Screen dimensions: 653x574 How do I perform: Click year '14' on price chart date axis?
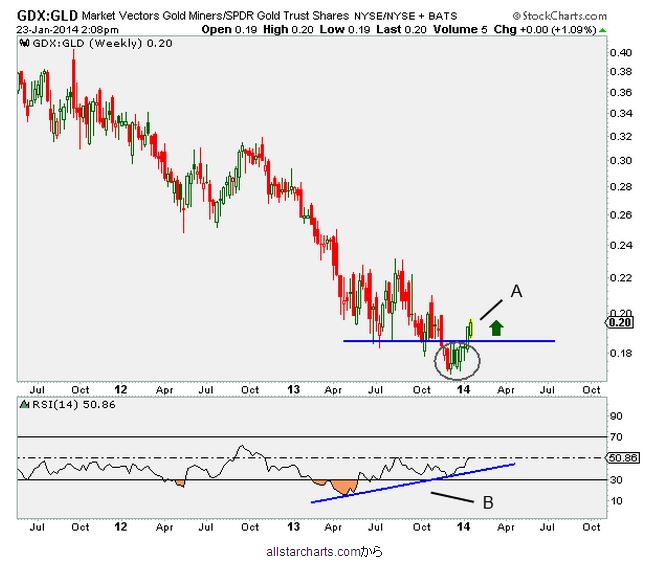tap(463, 389)
